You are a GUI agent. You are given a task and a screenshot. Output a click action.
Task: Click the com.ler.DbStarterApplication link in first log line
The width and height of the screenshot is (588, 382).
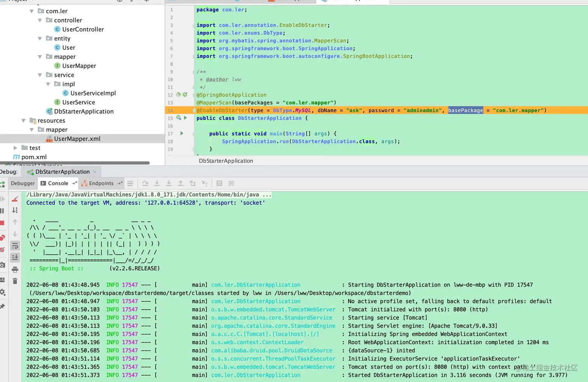[256, 285]
